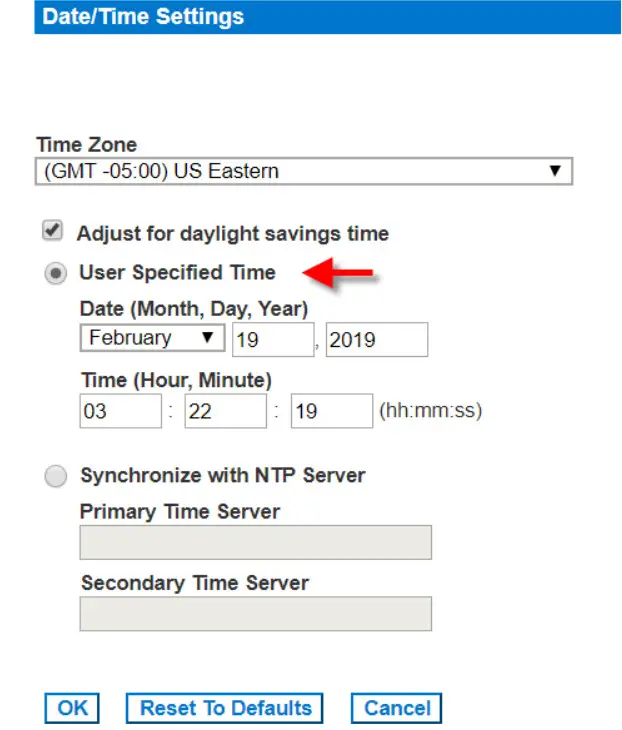Click the "Adjust for daylight savings time" label

[x=232, y=234]
